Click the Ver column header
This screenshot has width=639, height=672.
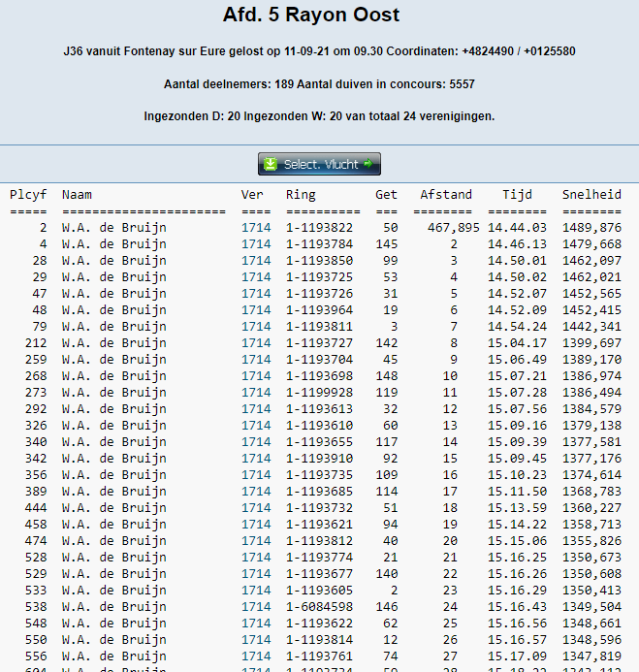252,195
